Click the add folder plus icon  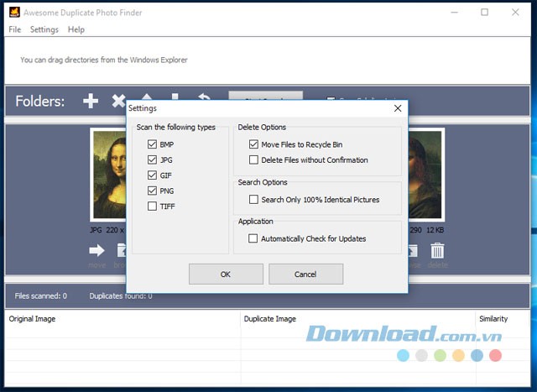91,102
